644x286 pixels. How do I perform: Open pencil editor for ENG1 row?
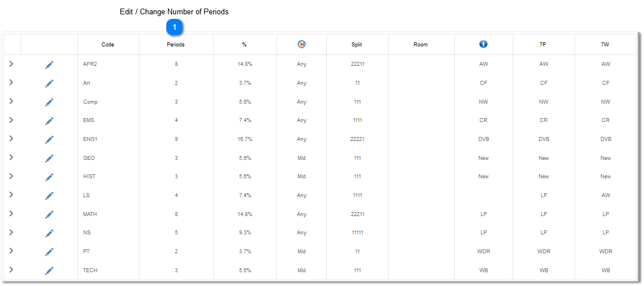[49, 139]
